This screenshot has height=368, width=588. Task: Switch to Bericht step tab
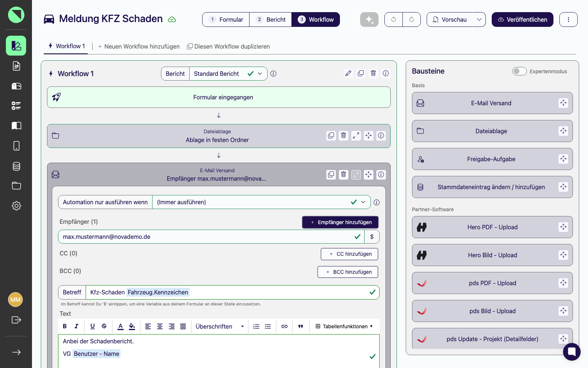pyautogui.click(x=271, y=20)
